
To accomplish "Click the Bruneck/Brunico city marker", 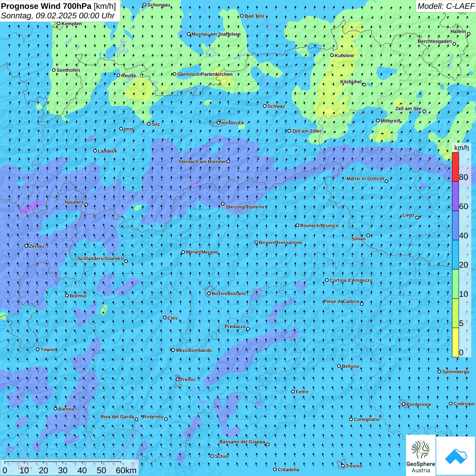I will click(297, 225).
